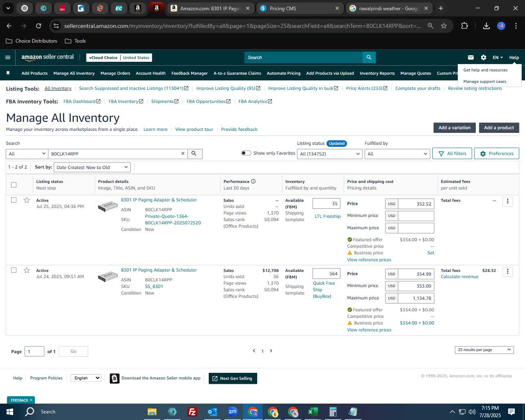
Task: Open the browser zoom magnifier in the address bar
Action: 430,26
